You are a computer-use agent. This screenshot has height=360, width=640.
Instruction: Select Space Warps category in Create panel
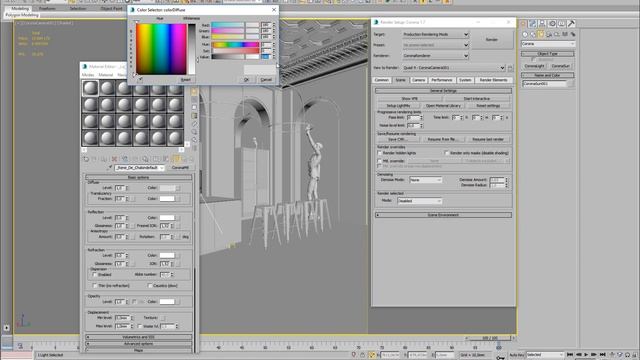tap(565, 34)
